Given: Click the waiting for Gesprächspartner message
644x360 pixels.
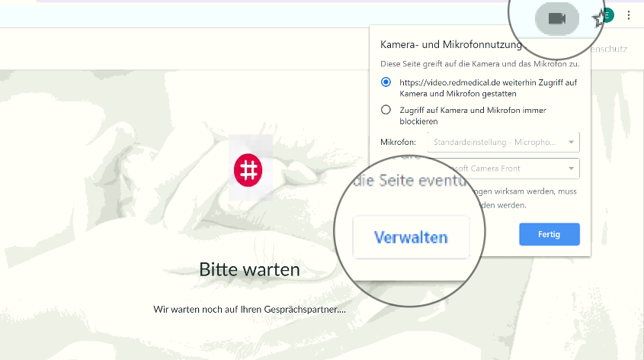Looking at the screenshot, I should (249, 310).
